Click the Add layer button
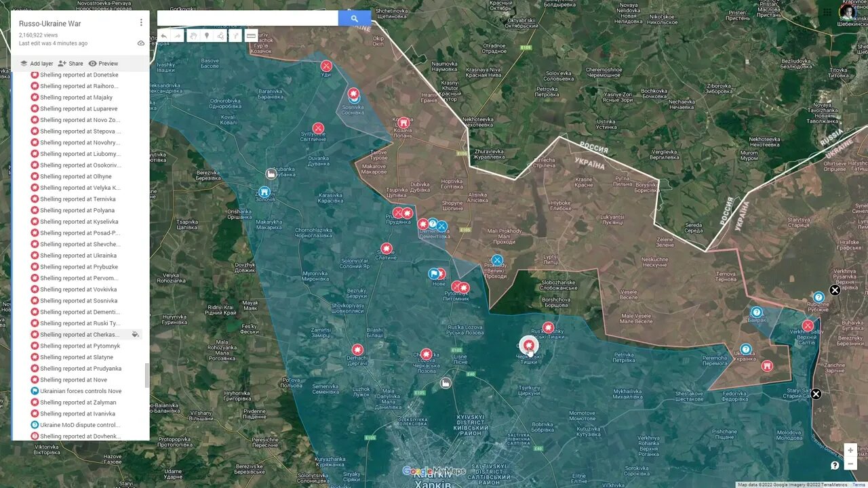 (x=36, y=64)
